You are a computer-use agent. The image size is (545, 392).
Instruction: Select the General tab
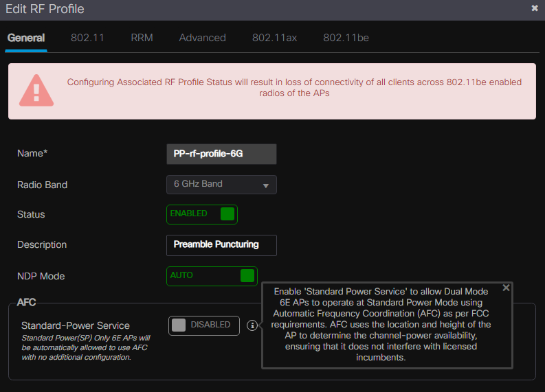click(26, 38)
